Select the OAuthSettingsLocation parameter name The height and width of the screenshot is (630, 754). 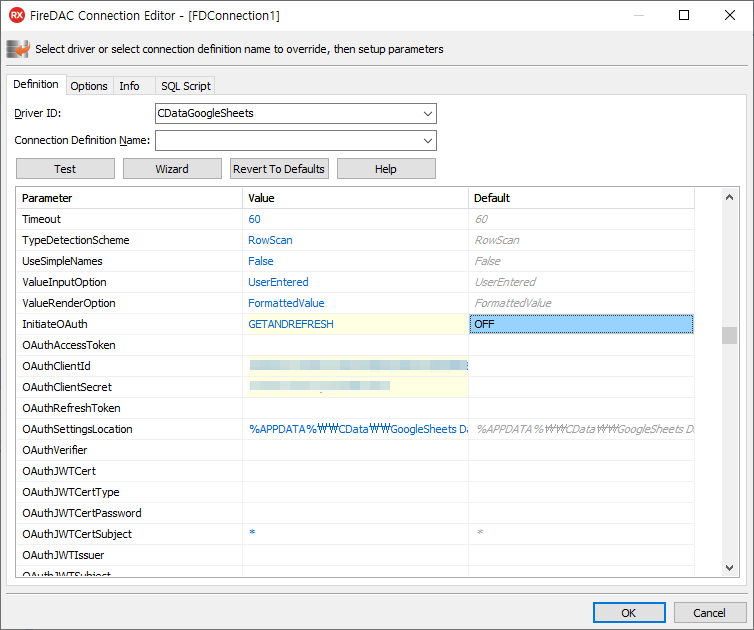[x=77, y=429]
